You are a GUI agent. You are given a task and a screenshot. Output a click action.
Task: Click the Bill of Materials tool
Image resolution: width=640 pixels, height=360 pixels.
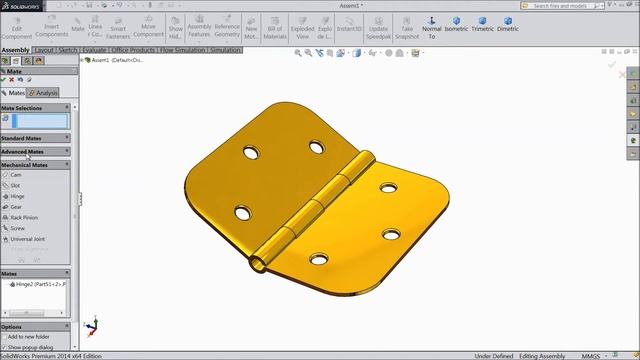pyautogui.click(x=275, y=28)
